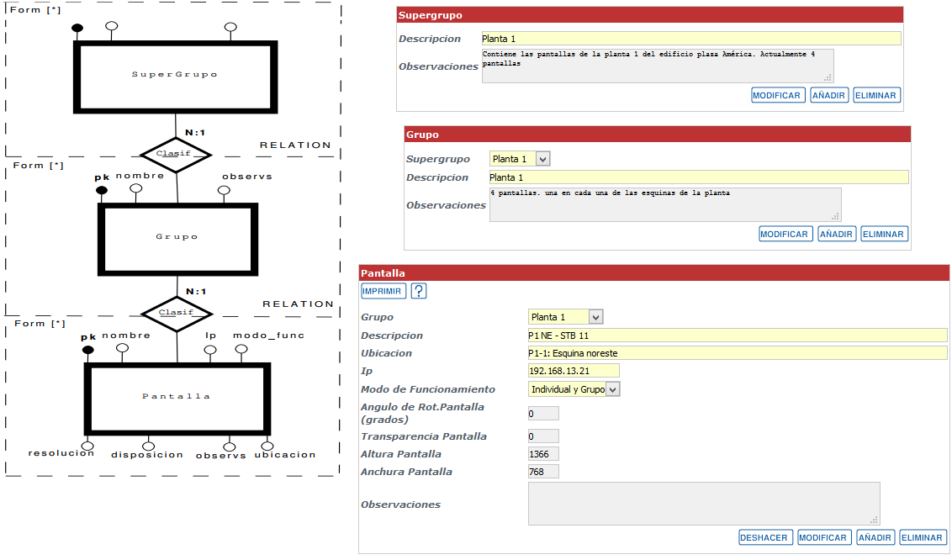Click filled pk attribute circle on SuperGrupo
Viewport: 952px width, 560px height.
pyautogui.click(x=77, y=28)
